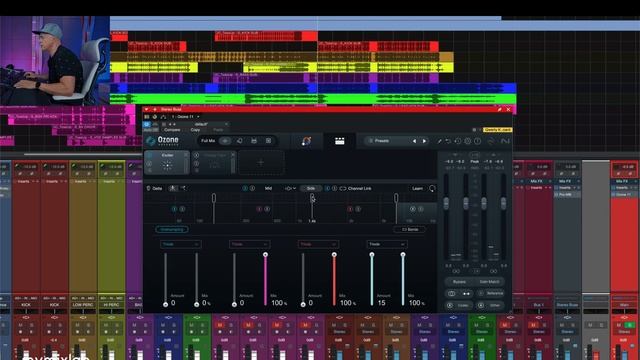Open band 1 exciter mode dropdown
The height and width of the screenshot is (360, 640).
180,244
